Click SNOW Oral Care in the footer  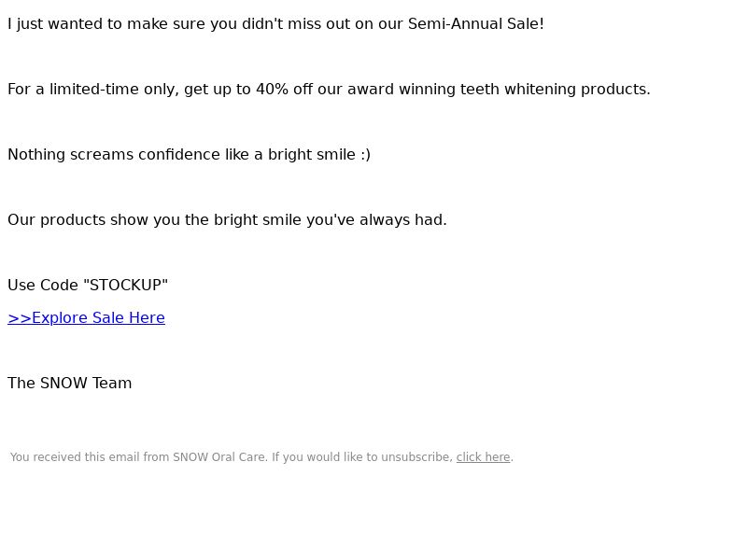point(219,457)
